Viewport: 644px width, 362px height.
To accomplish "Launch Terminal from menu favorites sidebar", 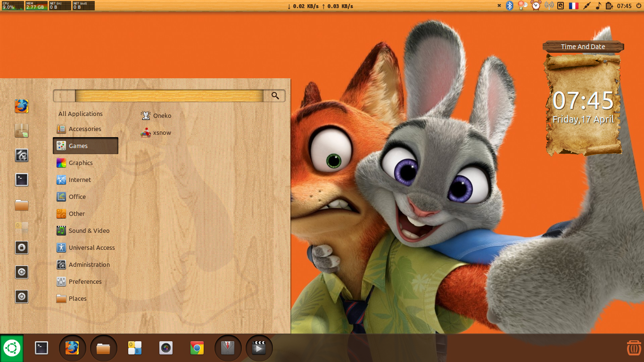I will coord(22,180).
